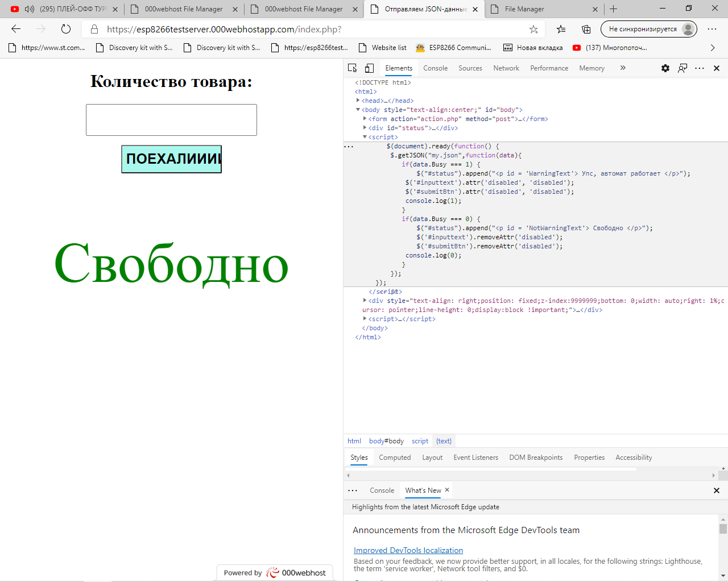The height and width of the screenshot is (582, 728).
Task: Open Layout pane tab
Action: point(432,458)
